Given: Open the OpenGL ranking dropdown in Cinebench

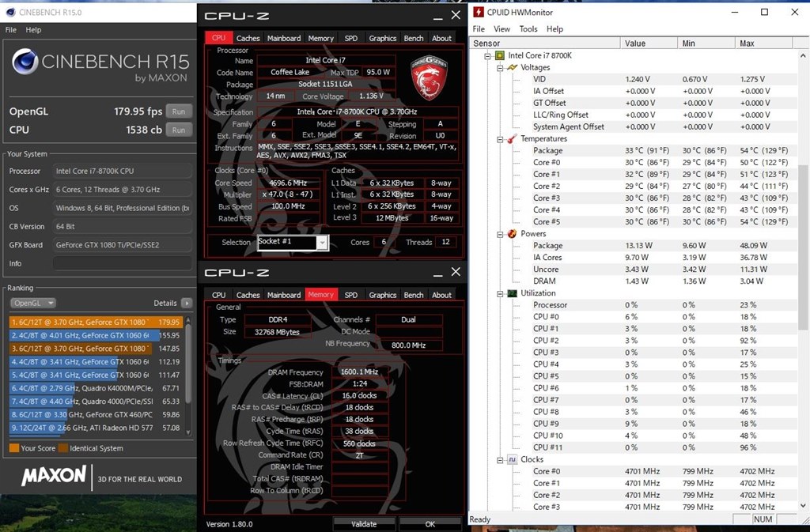Looking at the screenshot, I should coord(32,302).
